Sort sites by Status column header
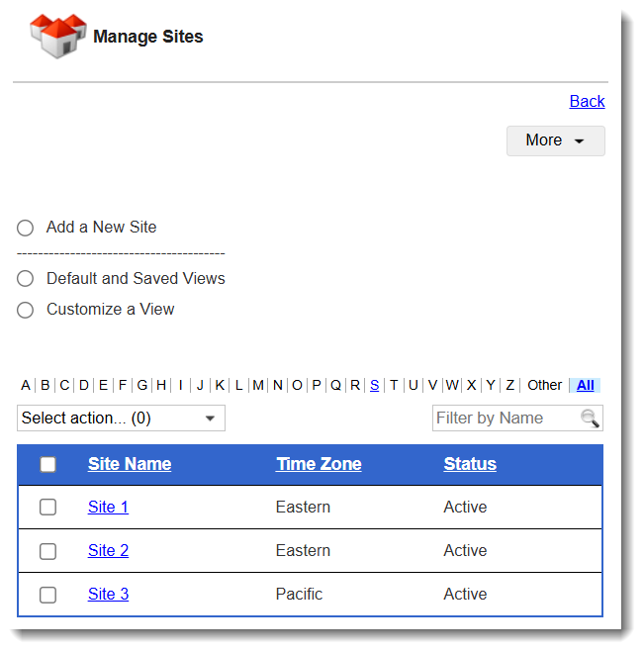This screenshot has width=644, height=652. [x=470, y=464]
